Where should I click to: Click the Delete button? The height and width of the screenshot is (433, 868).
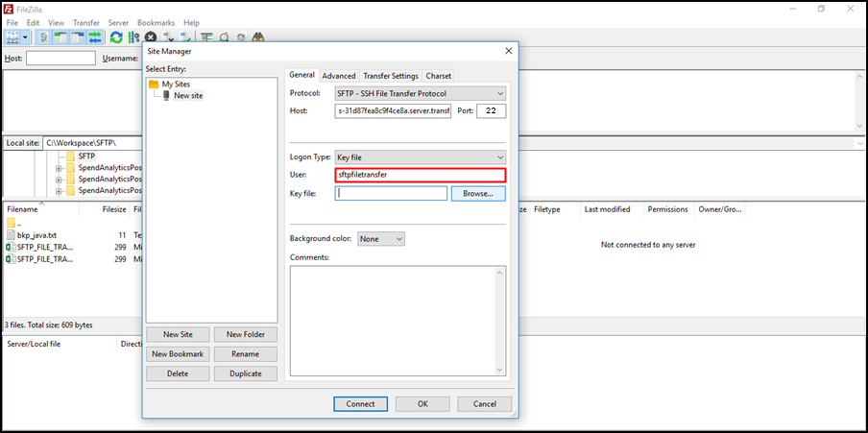pos(179,373)
